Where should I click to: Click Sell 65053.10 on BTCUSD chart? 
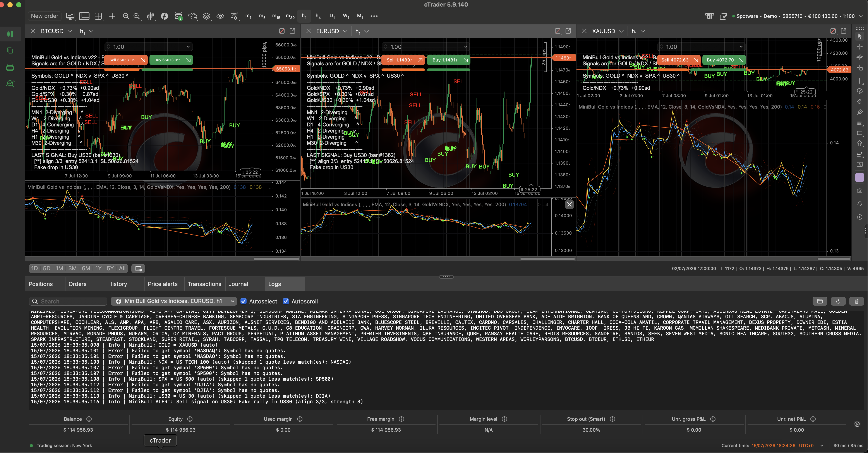[x=126, y=60]
